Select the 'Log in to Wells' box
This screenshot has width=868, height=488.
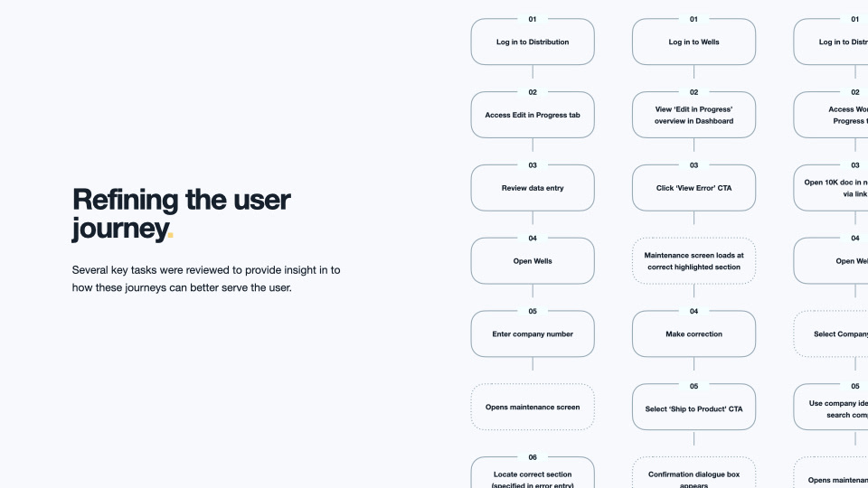tap(693, 42)
